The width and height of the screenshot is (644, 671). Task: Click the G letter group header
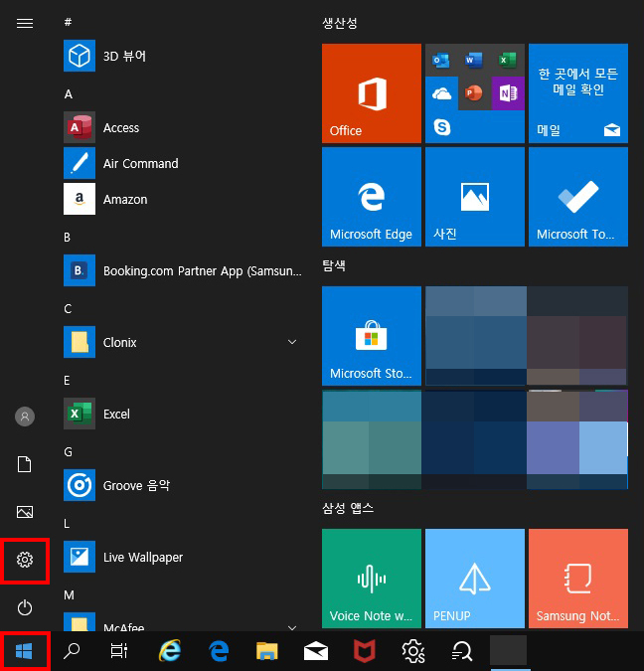pos(68,452)
